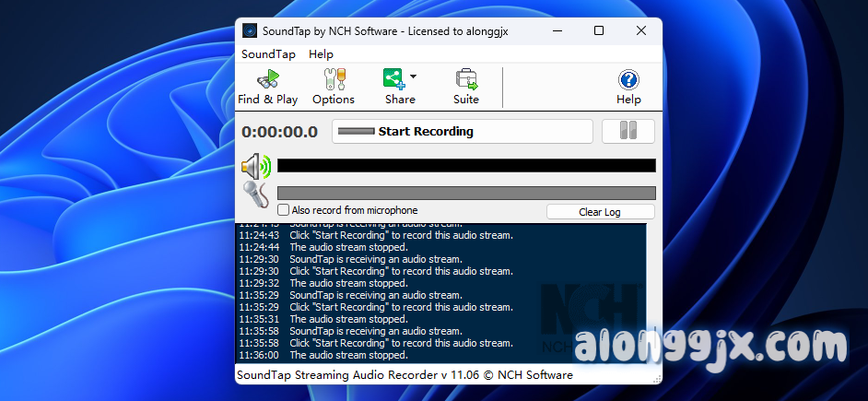
Task: Click the speaker volume icon
Action: coord(256,167)
